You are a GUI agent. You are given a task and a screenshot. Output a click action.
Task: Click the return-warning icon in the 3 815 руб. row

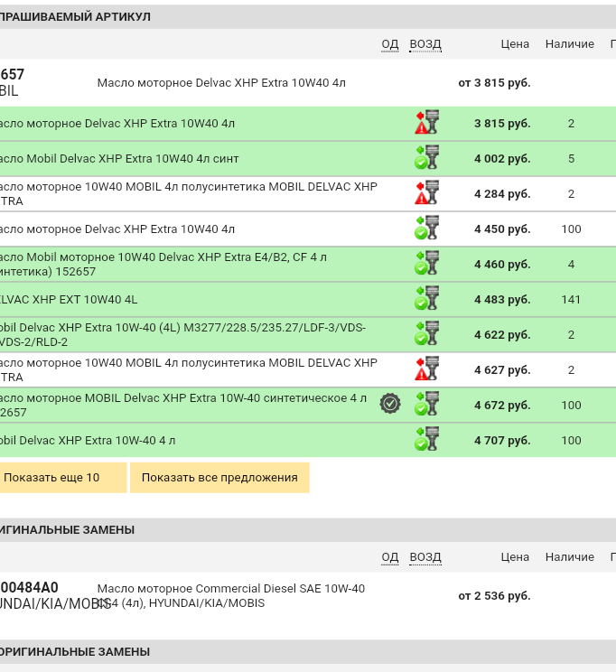point(426,123)
